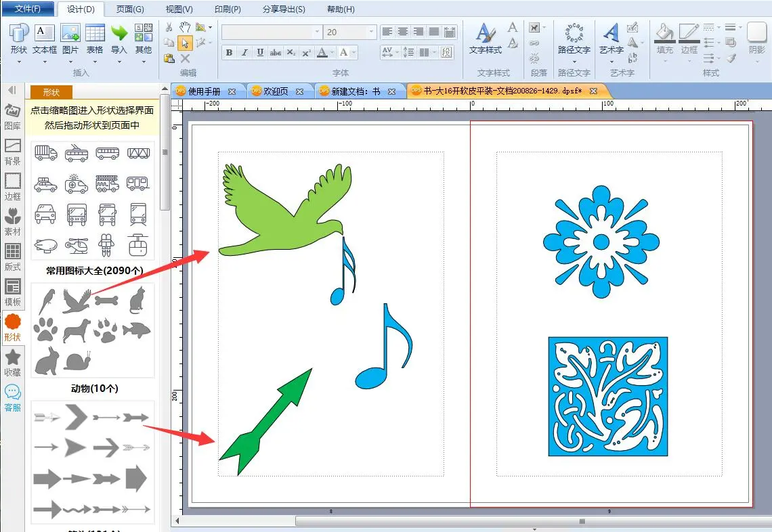This screenshot has height=532, width=772.
Task: Open 模板 templates in the sidebar
Action: (13, 292)
